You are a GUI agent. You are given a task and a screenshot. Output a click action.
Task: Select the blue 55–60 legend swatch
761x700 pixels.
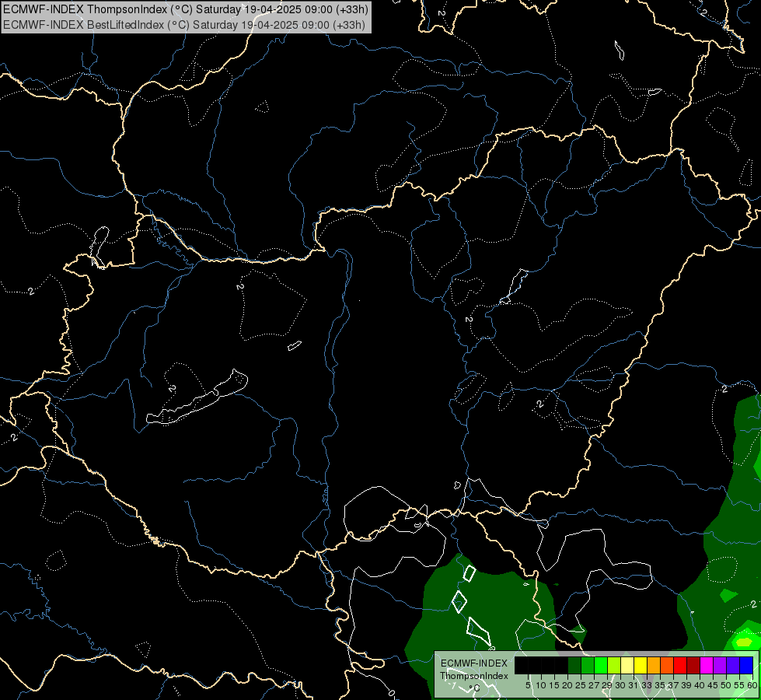[x=746, y=666]
